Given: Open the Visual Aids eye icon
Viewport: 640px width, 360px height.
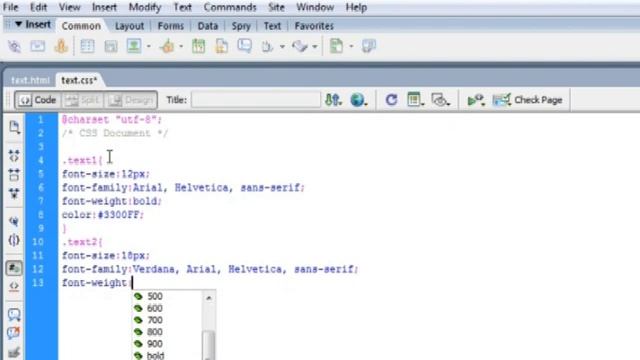Looking at the screenshot, I should [x=440, y=100].
